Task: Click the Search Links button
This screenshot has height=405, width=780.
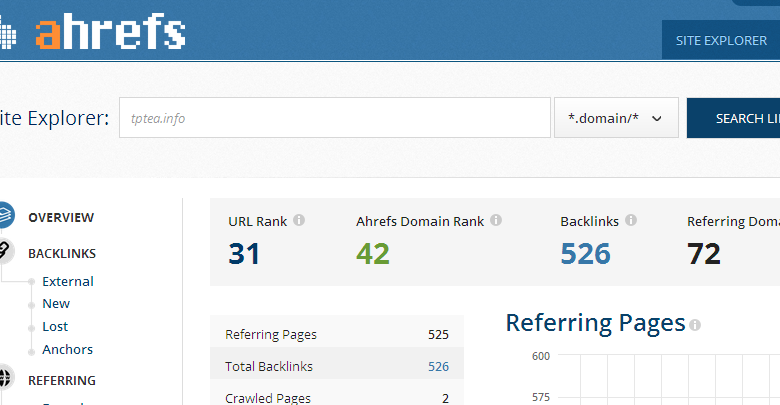Action: [733, 118]
